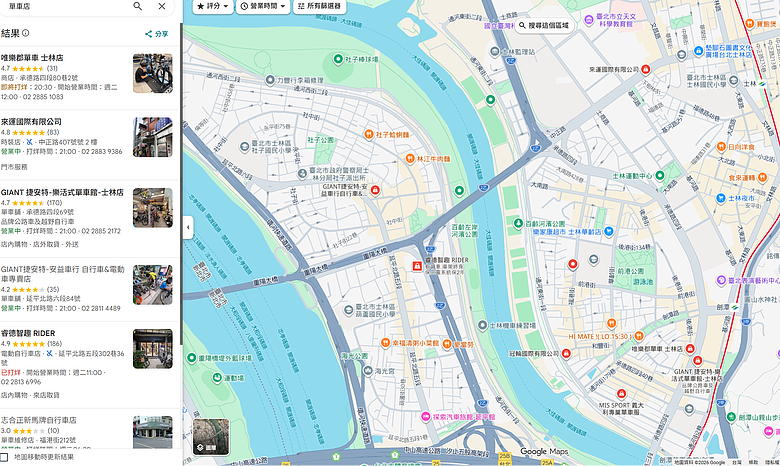Clear the search with the X icon
This screenshot has height=466, width=780.
tap(162, 6)
